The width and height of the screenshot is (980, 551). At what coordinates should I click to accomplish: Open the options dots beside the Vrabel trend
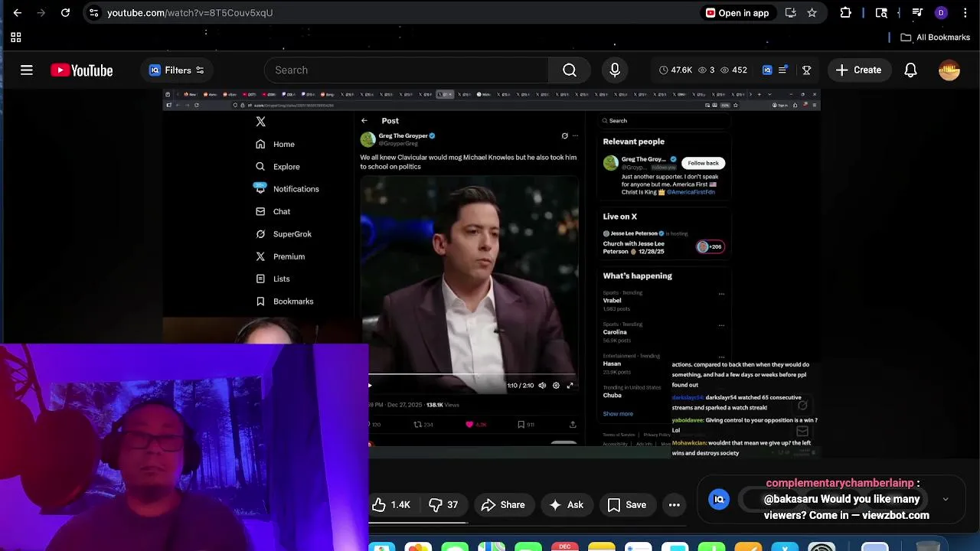[721, 294]
